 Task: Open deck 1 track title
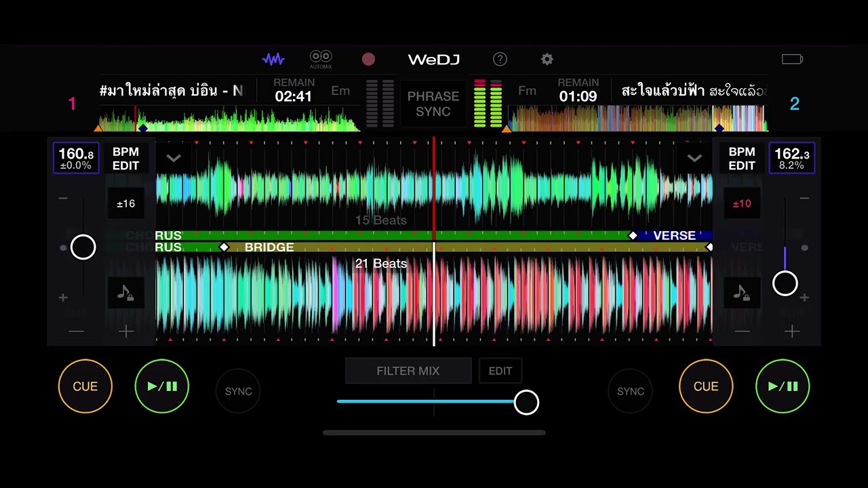click(x=171, y=91)
